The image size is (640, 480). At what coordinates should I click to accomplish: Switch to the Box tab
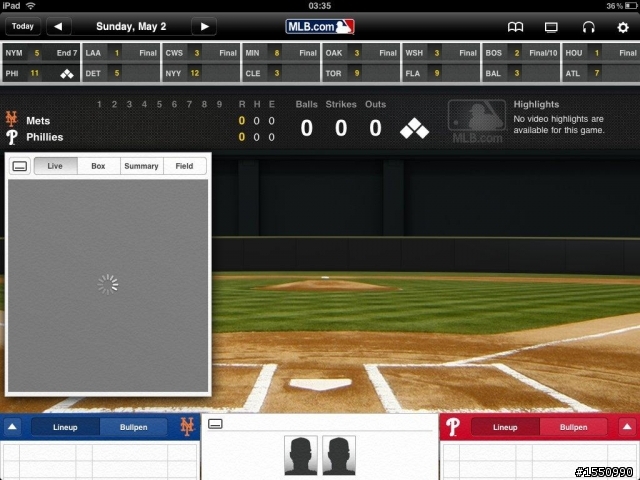[98, 166]
